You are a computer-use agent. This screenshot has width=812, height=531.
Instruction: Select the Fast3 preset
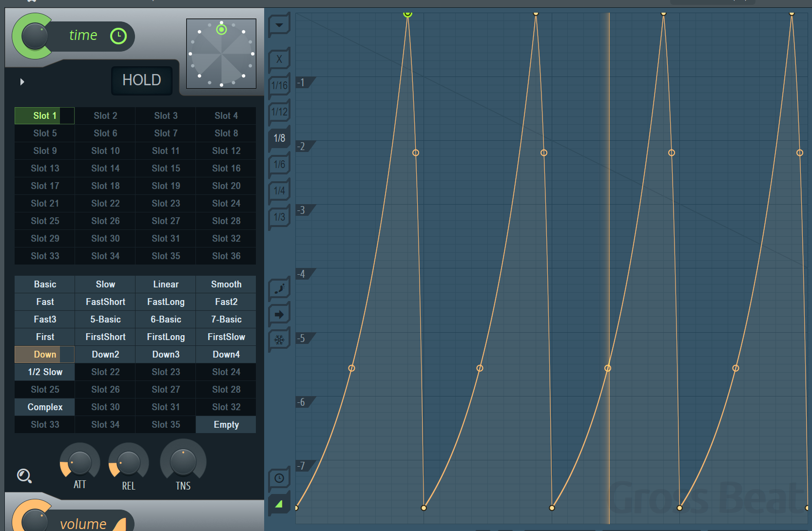point(45,319)
